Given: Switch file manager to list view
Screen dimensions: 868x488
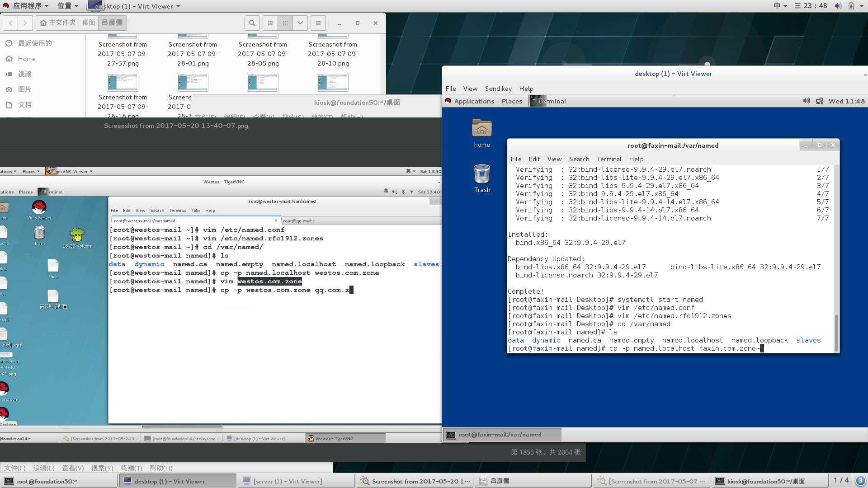Looking at the screenshot, I should point(270,23).
